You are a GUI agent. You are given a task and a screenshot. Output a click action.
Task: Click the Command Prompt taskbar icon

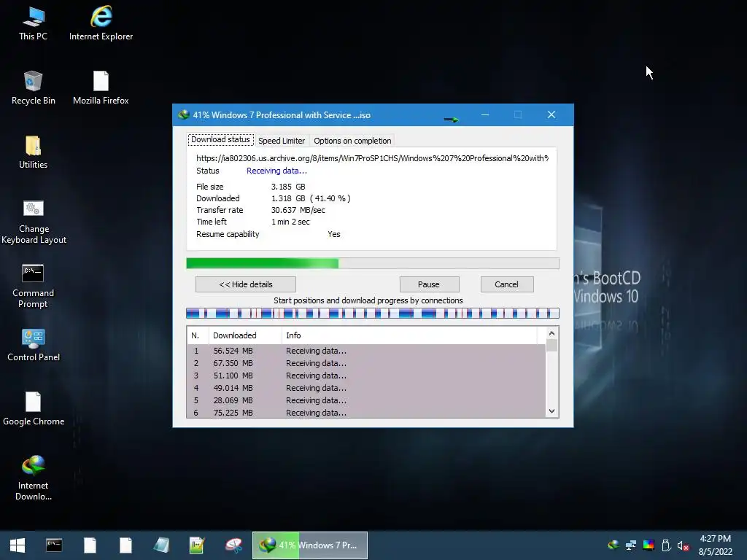54,545
